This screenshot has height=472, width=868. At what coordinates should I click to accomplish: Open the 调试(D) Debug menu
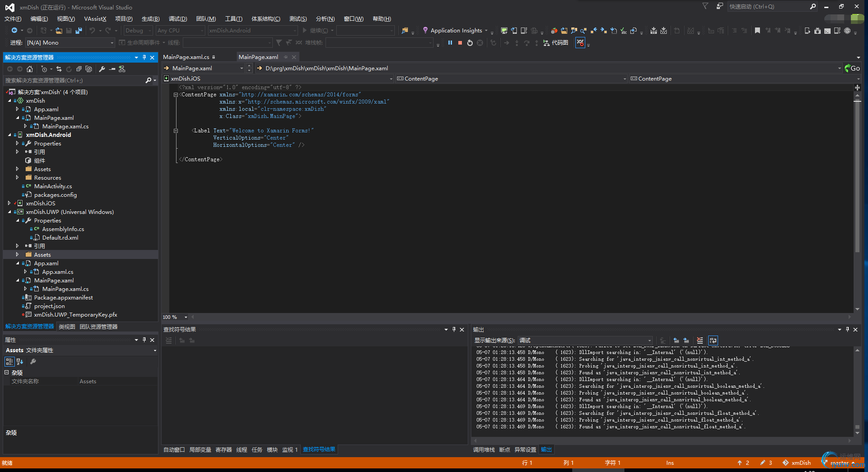click(177, 18)
